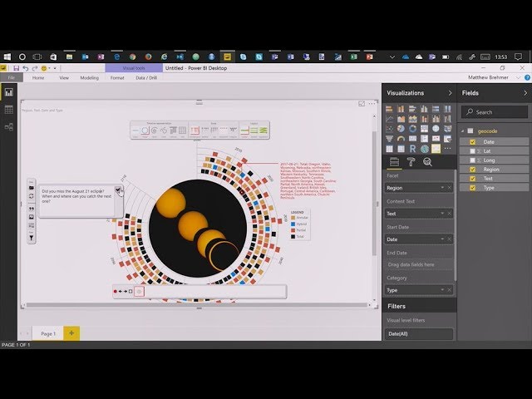The image size is (532, 399).
Task: Open the Format ribbon tab
Action: point(117,77)
